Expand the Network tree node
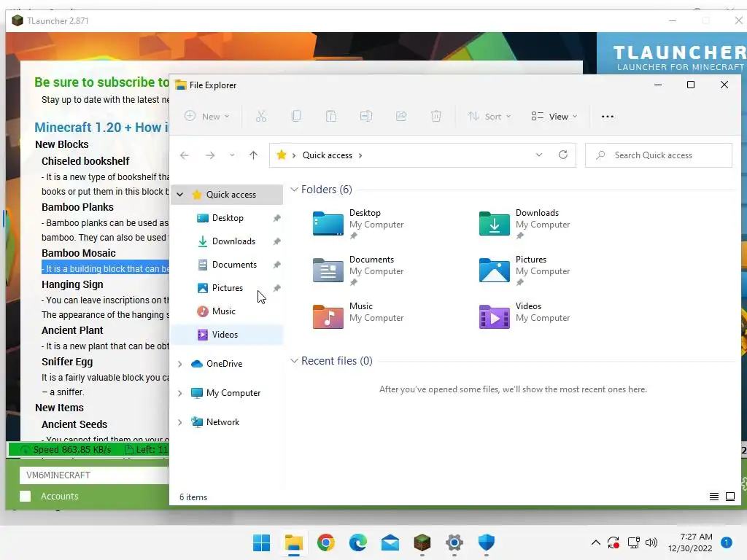The width and height of the screenshot is (747, 560). pyautogui.click(x=180, y=422)
